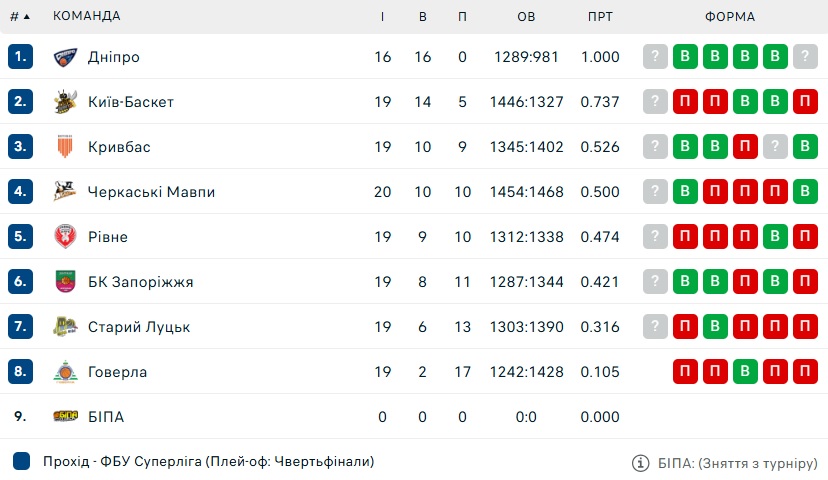Open the БК Запоріжжя crest icon
Screen dimensions: 828x480
pyautogui.click(x=65, y=281)
